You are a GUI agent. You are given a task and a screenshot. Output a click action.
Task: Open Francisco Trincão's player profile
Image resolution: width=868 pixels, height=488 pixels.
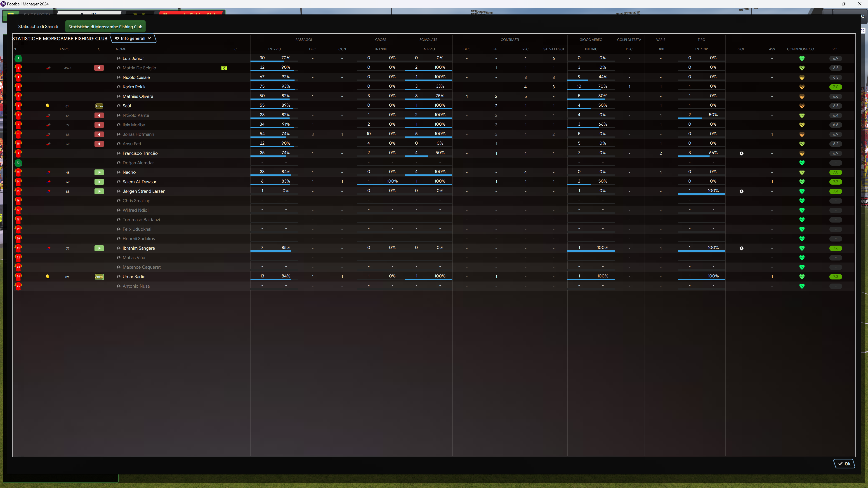pyautogui.click(x=140, y=153)
